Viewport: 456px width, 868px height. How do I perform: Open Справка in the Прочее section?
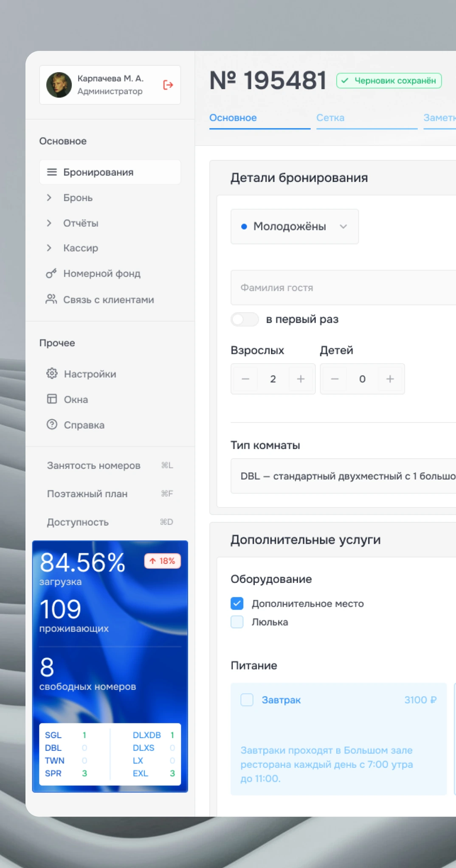(84, 425)
